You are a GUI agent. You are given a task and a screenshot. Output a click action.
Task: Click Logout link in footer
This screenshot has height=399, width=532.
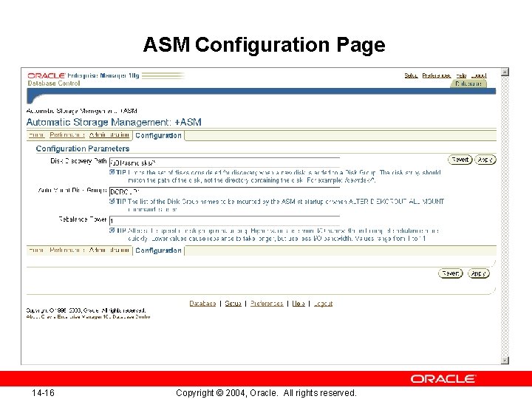[323, 304]
